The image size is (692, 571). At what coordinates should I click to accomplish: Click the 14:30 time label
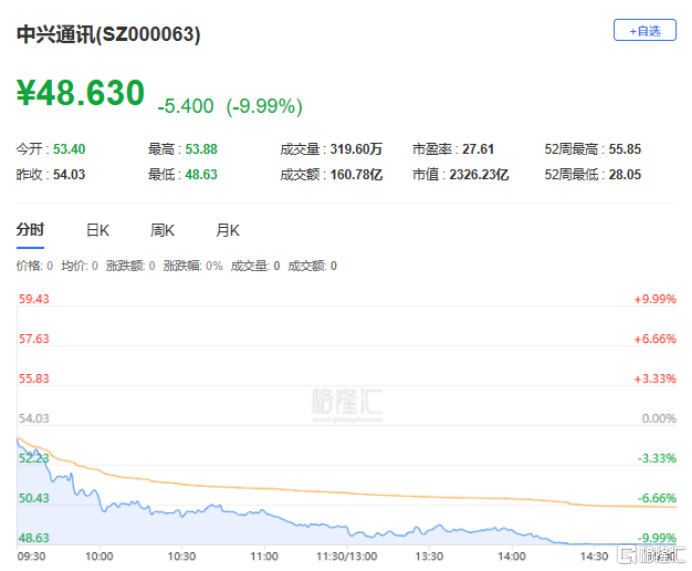(594, 556)
